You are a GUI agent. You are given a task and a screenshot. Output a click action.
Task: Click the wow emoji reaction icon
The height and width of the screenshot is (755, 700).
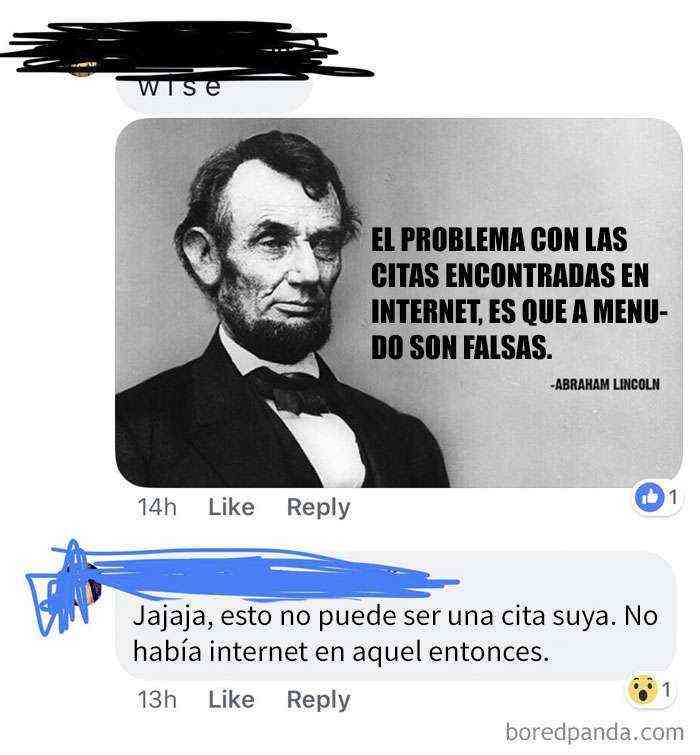642,690
